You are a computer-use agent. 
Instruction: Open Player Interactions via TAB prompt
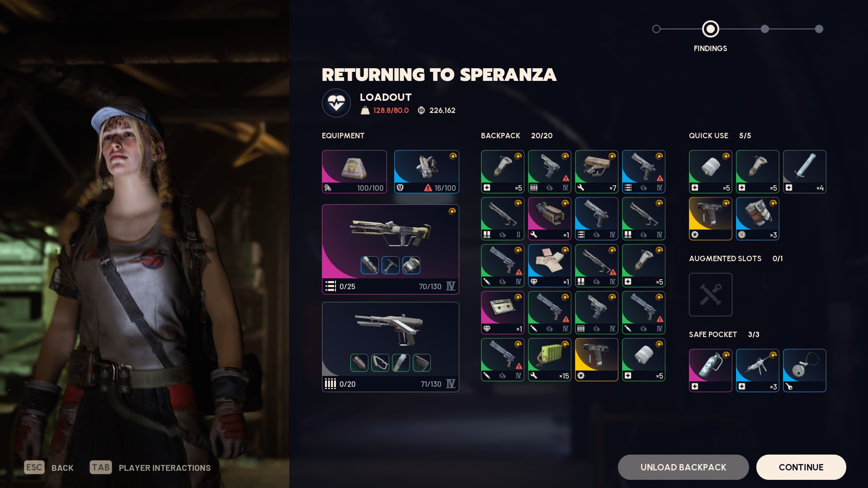(x=150, y=468)
